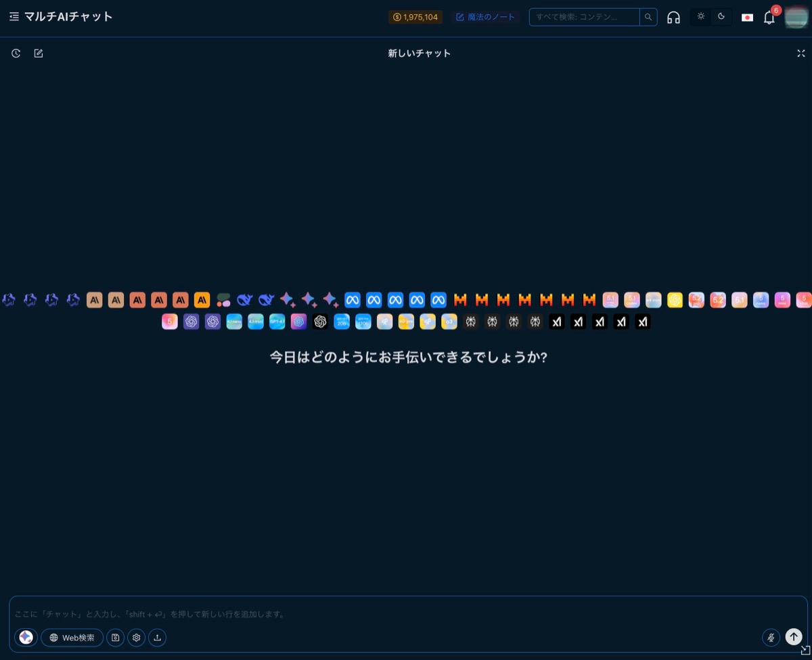The height and width of the screenshot is (660, 812).
Task: Open the user avatar menu
Action: point(796,17)
